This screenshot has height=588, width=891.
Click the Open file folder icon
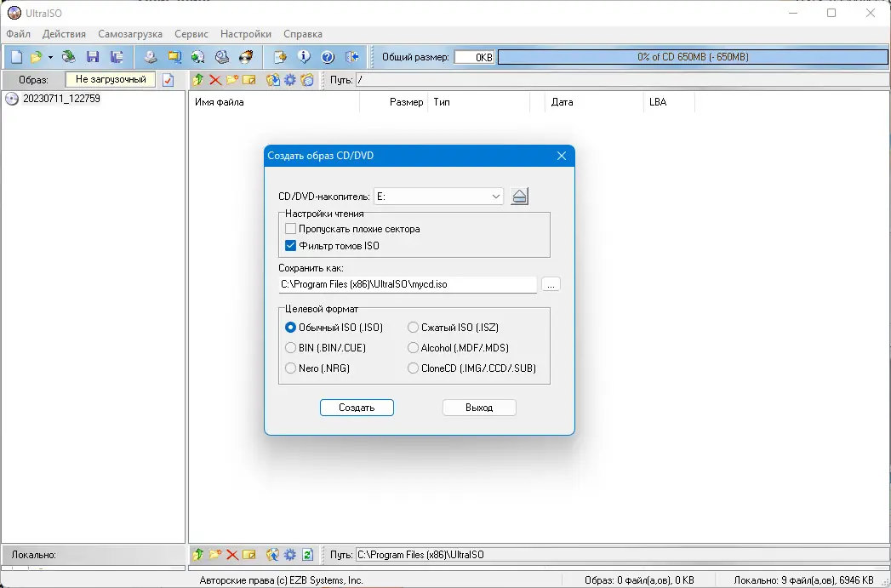[37, 57]
